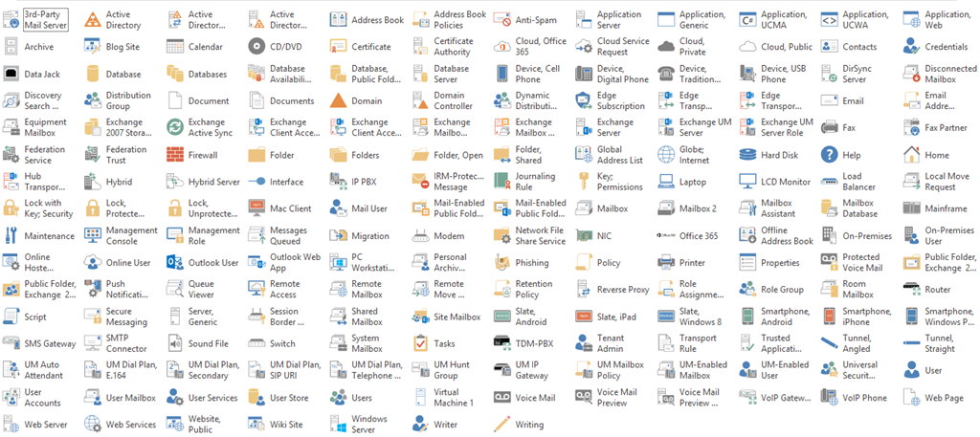Pick the Mac Client shape
Image resolution: width=980 pixels, height=437 pixels.
point(256,208)
